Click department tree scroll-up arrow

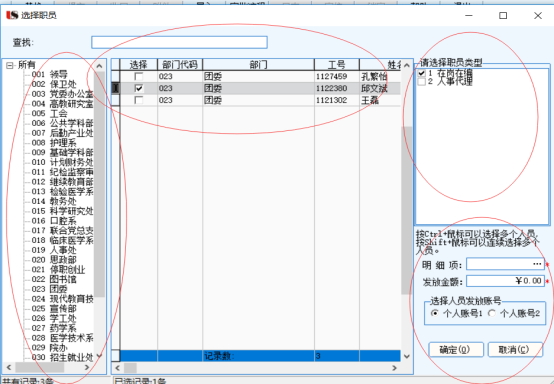point(99,66)
